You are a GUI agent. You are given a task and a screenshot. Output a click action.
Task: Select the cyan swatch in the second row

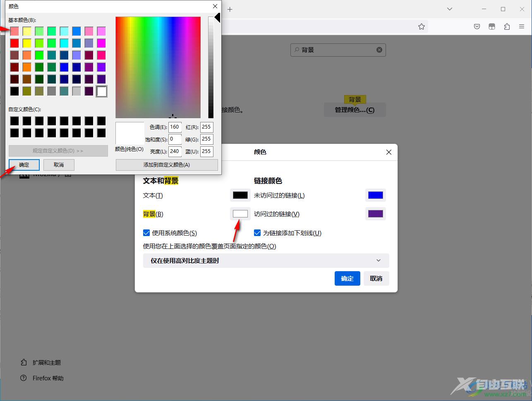tap(64, 43)
